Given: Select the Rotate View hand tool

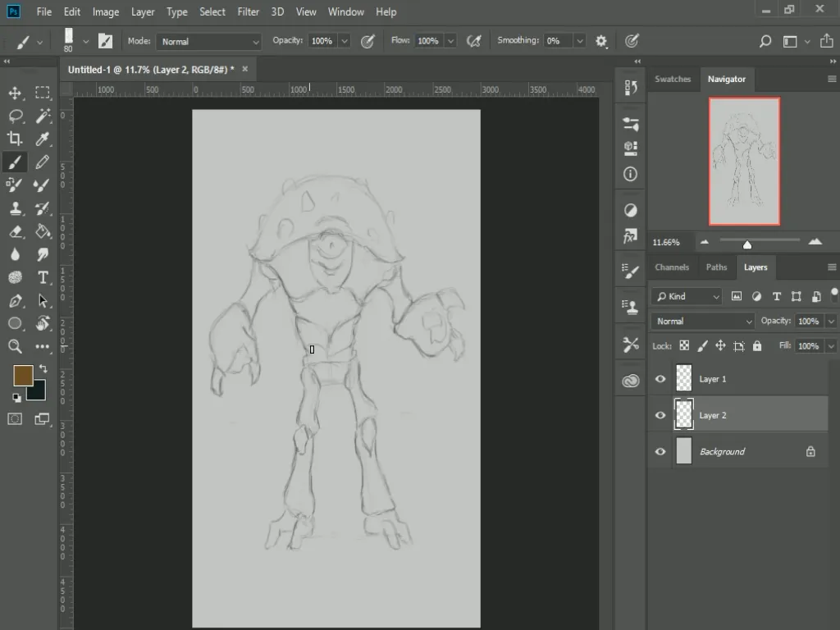Looking at the screenshot, I should tap(43, 323).
